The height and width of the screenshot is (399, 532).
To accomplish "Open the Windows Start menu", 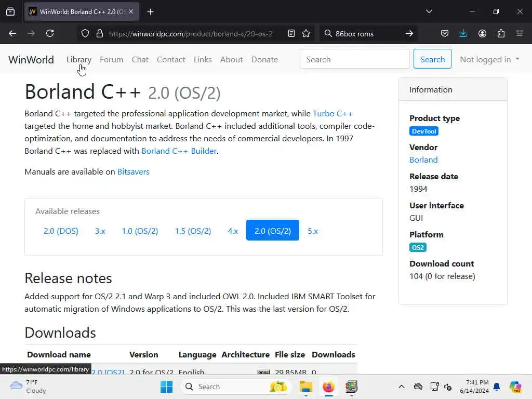I will point(166,387).
